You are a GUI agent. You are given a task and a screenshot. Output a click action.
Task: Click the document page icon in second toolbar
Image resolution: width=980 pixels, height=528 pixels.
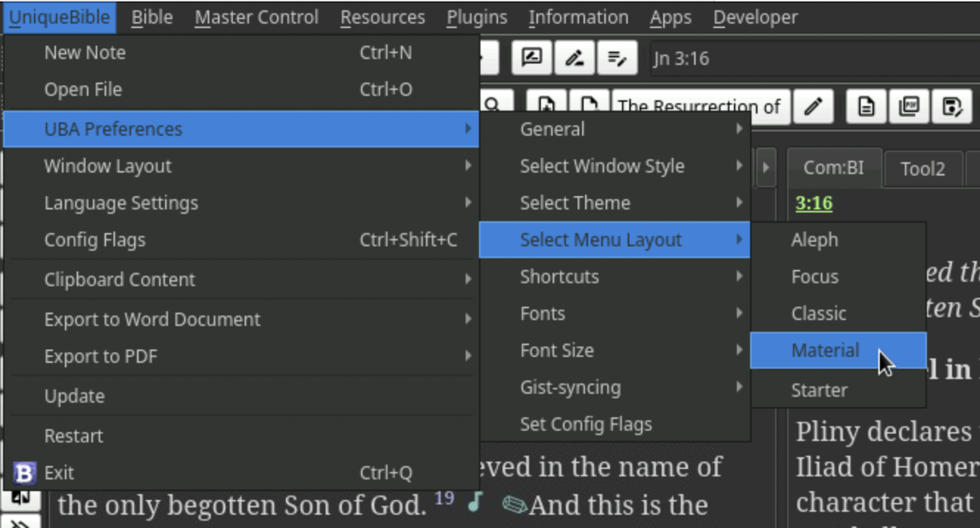[x=867, y=107]
